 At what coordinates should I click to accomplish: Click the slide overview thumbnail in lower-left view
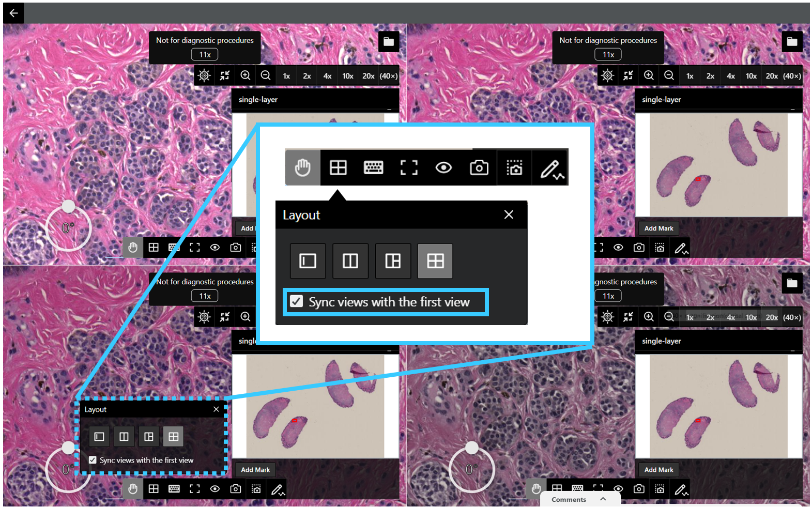pos(315,406)
